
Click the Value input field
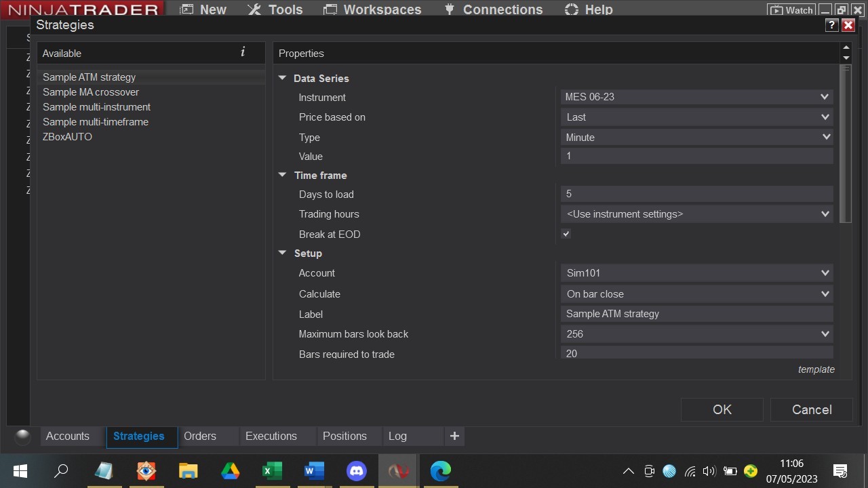point(697,156)
